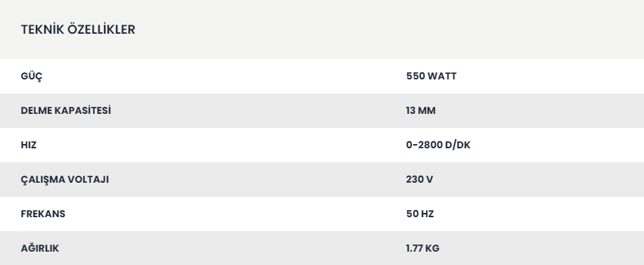This screenshot has height=265, width=644.
Task: Click the 13 MM value
Action: pyautogui.click(x=420, y=110)
